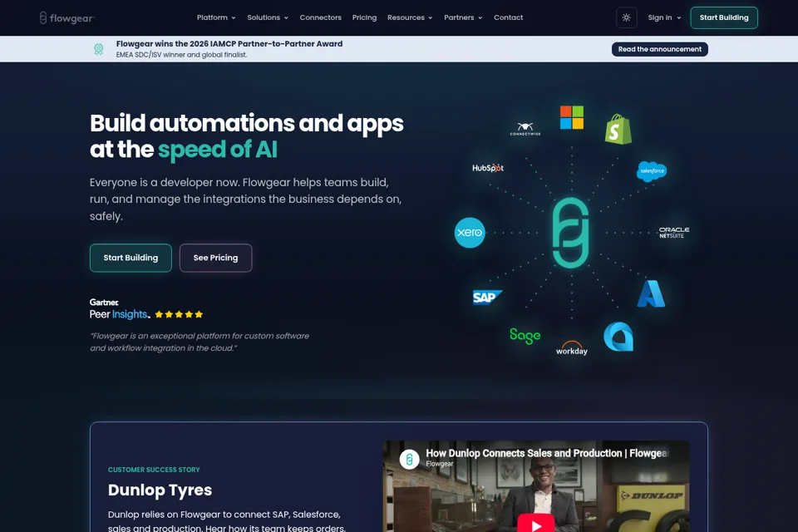Screen dimensions: 798x532
Task: Click the blue Acumatica swirl logo
Action: coord(618,337)
